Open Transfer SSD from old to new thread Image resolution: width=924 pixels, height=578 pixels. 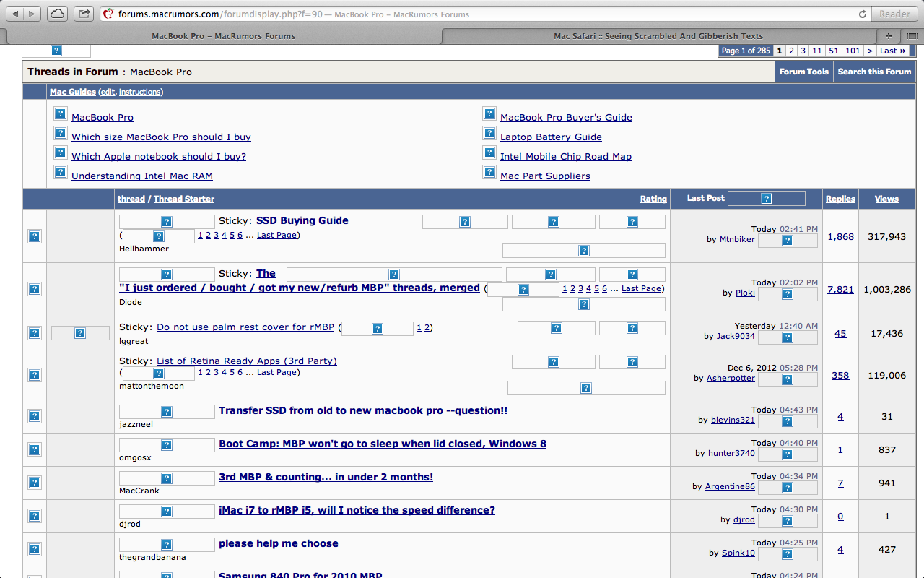[363, 410]
